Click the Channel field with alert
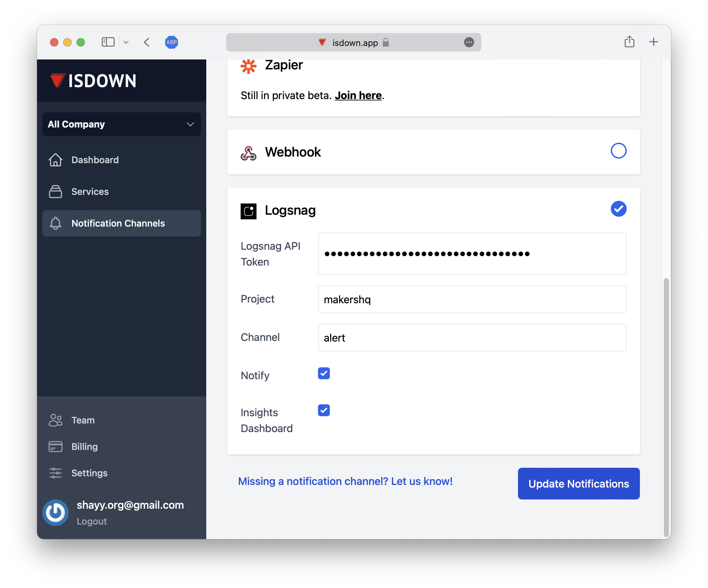 (472, 338)
